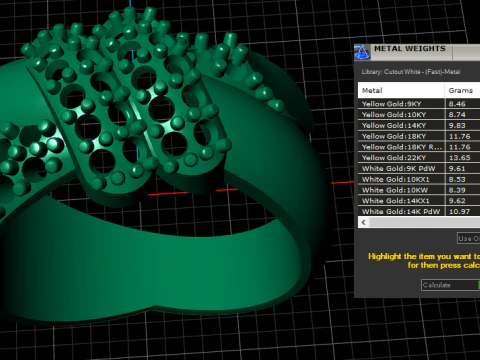480x360 pixels.
Task: Click the scrollbar left arrow in metal table
Action: click(364, 222)
